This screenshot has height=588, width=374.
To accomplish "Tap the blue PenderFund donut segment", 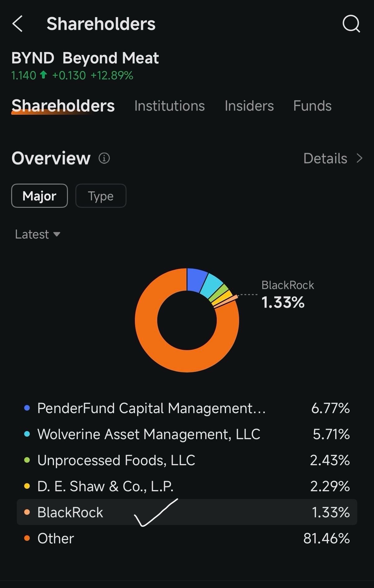I will [196, 280].
